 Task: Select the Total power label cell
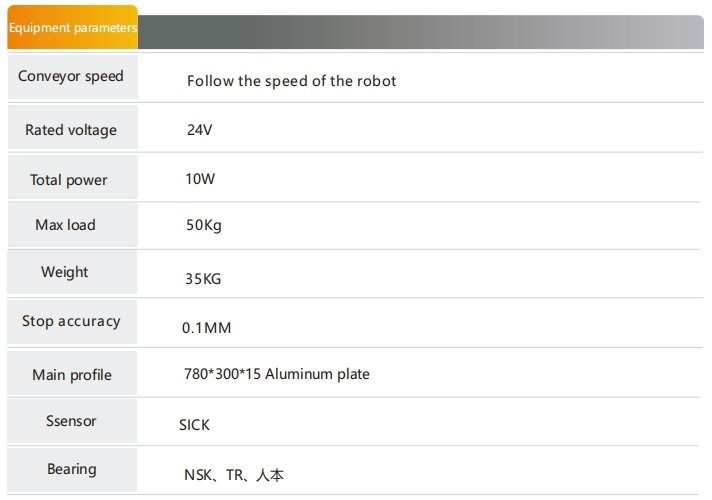tap(73, 177)
